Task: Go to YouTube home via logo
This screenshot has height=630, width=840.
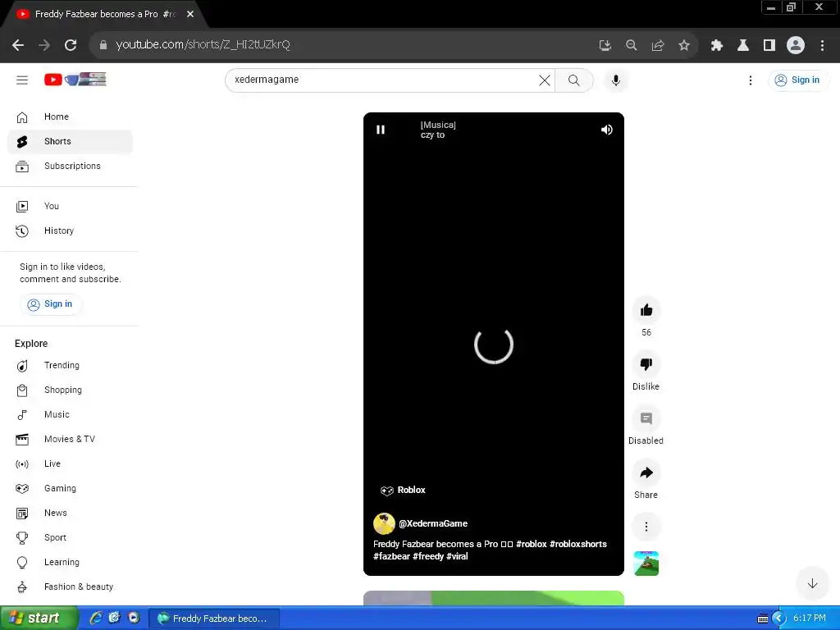Action: 75,80
